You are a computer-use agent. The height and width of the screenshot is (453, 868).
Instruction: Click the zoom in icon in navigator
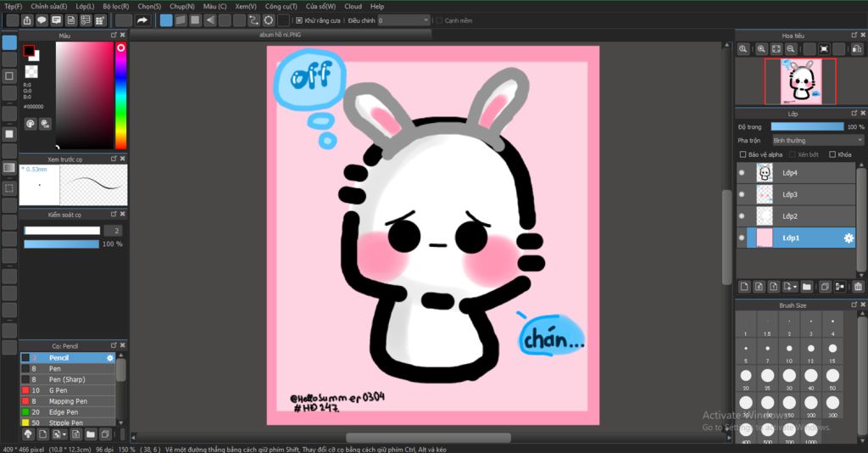[x=762, y=49]
